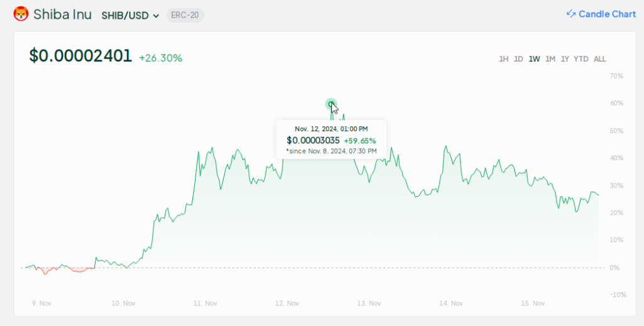Select the 1W time range
Image resolution: width=644 pixels, height=326 pixels.
coord(534,59)
